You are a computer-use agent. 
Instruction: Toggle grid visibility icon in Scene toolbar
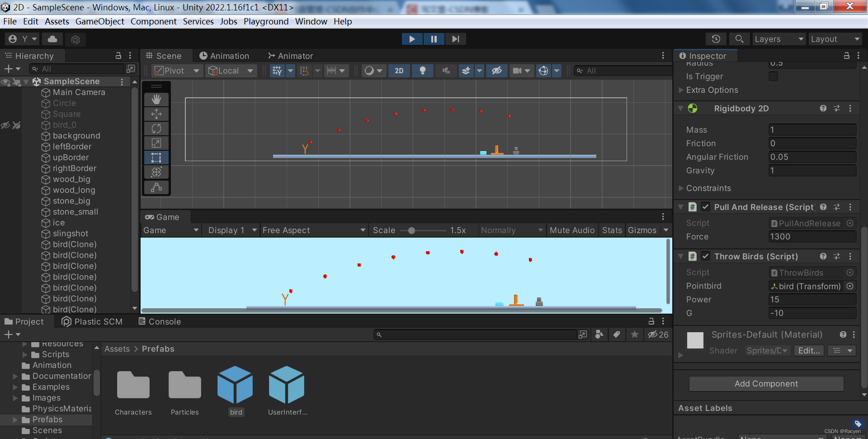click(277, 71)
